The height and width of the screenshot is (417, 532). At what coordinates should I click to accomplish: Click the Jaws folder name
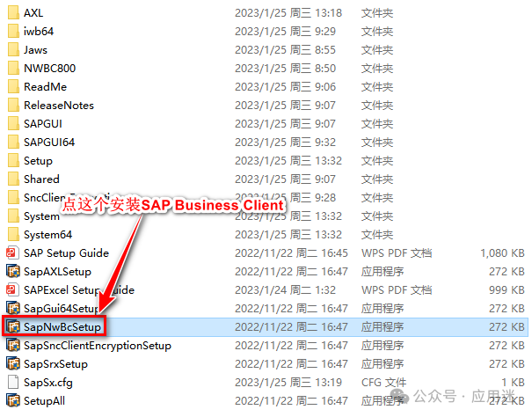coord(35,50)
